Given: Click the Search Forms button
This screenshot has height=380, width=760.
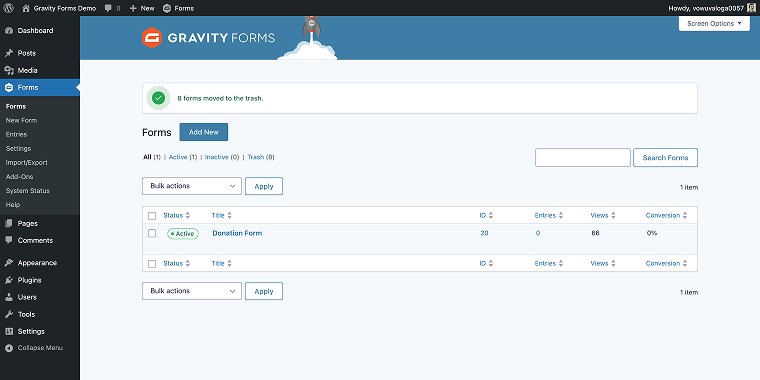Looking at the screenshot, I should [665, 158].
